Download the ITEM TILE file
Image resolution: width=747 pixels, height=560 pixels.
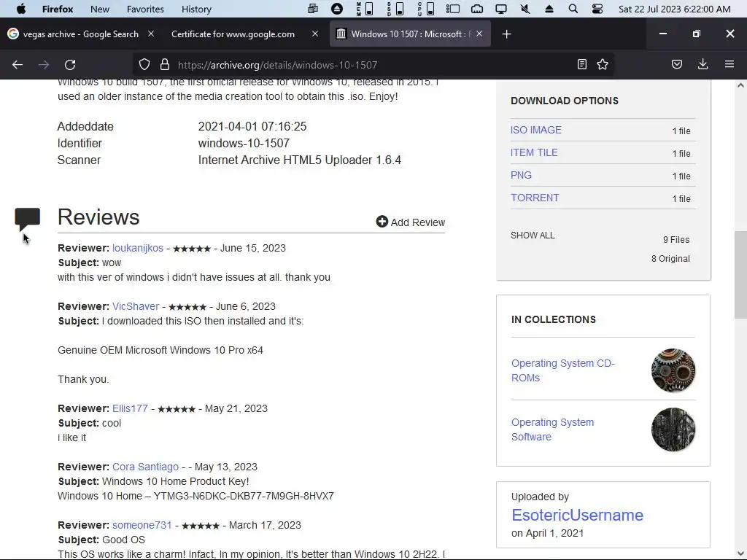[534, 152]
